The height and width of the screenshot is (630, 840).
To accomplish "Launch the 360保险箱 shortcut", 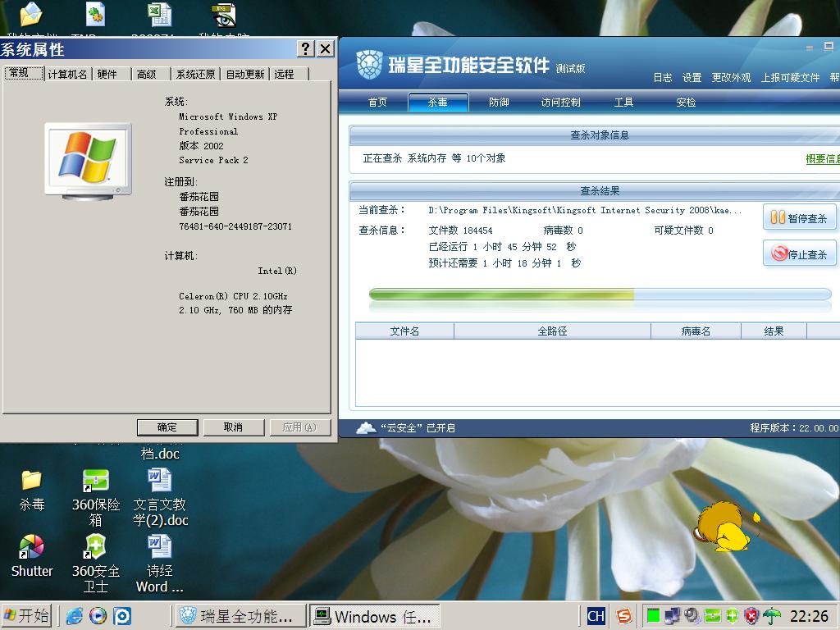I will 96,481.
